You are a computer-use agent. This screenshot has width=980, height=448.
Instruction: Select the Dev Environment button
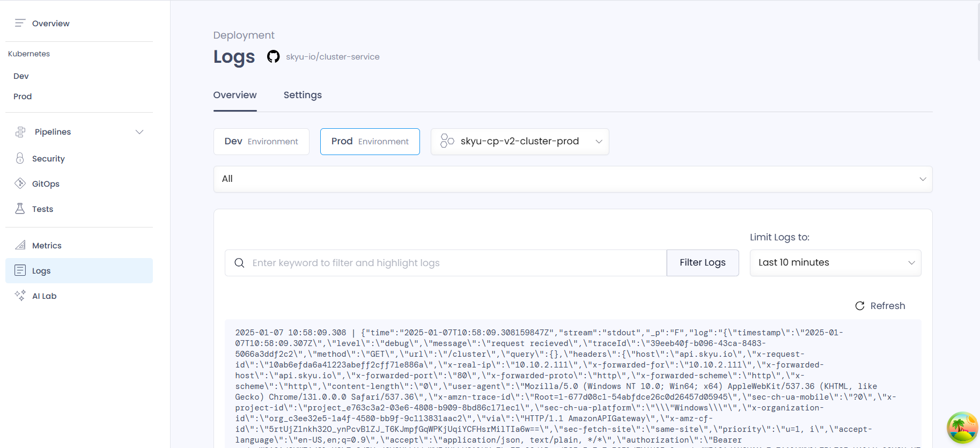[261, 142]
